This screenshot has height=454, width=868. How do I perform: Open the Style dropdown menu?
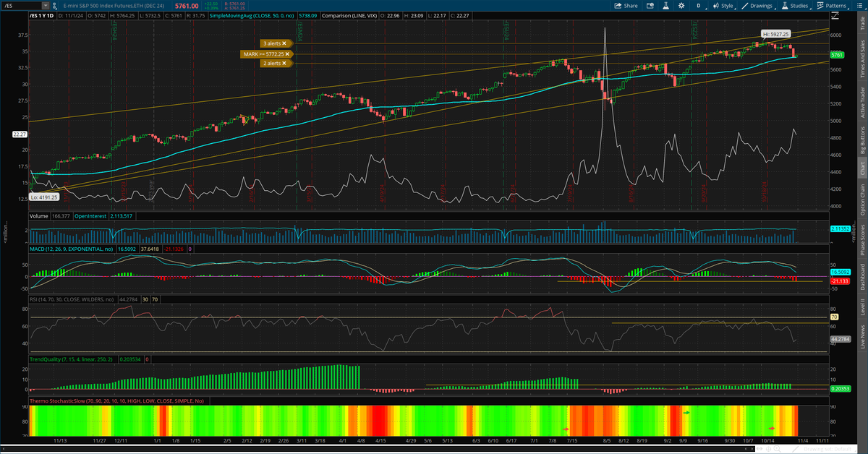(x=723, y=5)
